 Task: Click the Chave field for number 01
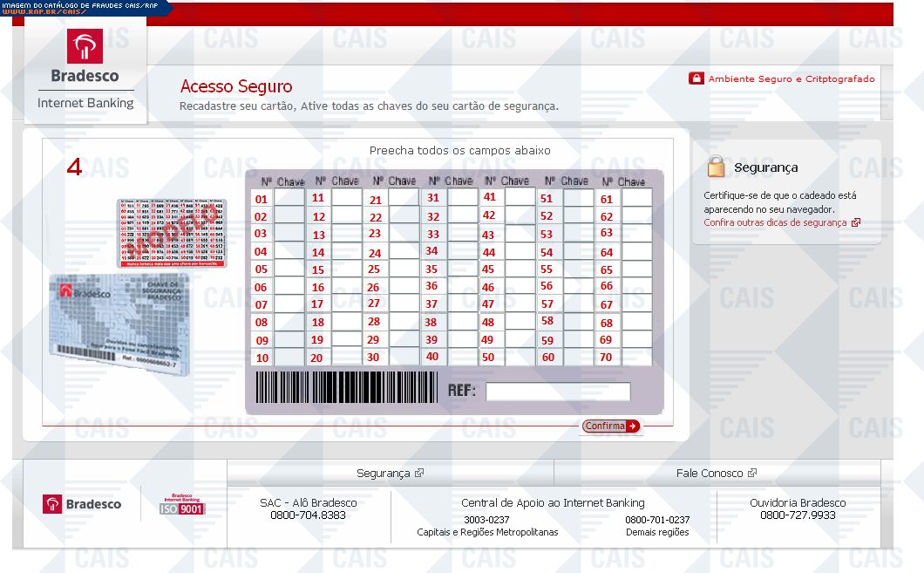tap(289, 199)
